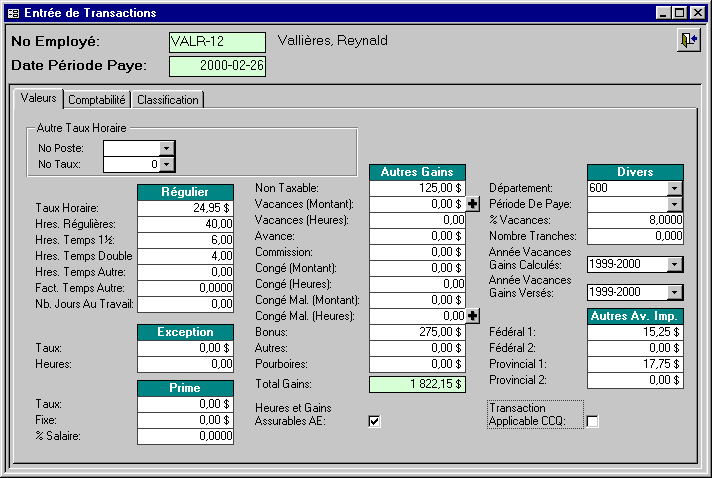The height and width of the screenshot is (478, 712).
Task: Edit the % Vacances field
Action: coord(635,220)
